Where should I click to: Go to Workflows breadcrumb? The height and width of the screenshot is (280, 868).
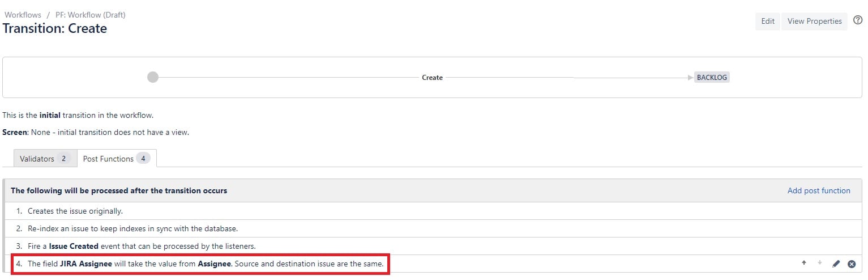click(23, 15)
